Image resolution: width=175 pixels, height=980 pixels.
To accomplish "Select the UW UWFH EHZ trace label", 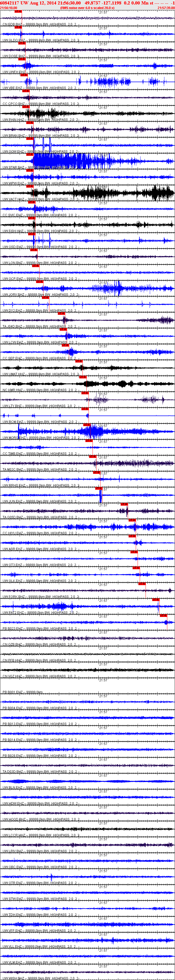I will point(41,72).
